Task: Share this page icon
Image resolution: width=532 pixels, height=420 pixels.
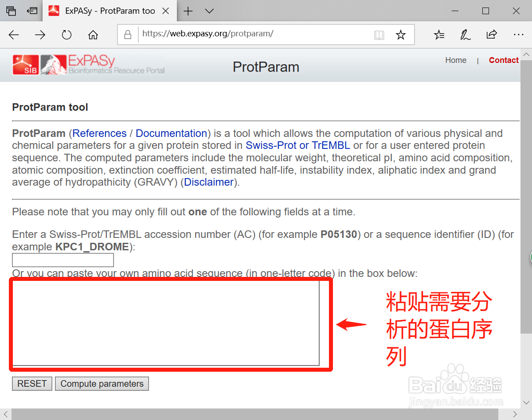Action: 492,35
